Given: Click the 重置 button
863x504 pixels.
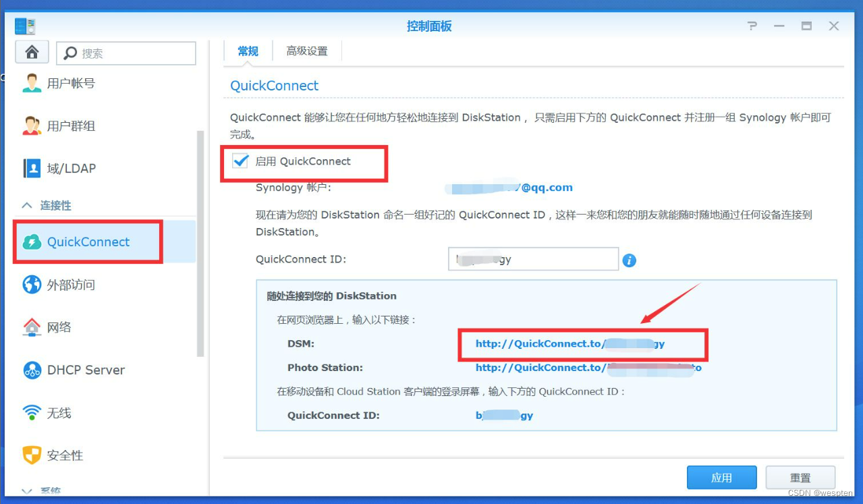Looking at the screenshot, I should point(800,478).
